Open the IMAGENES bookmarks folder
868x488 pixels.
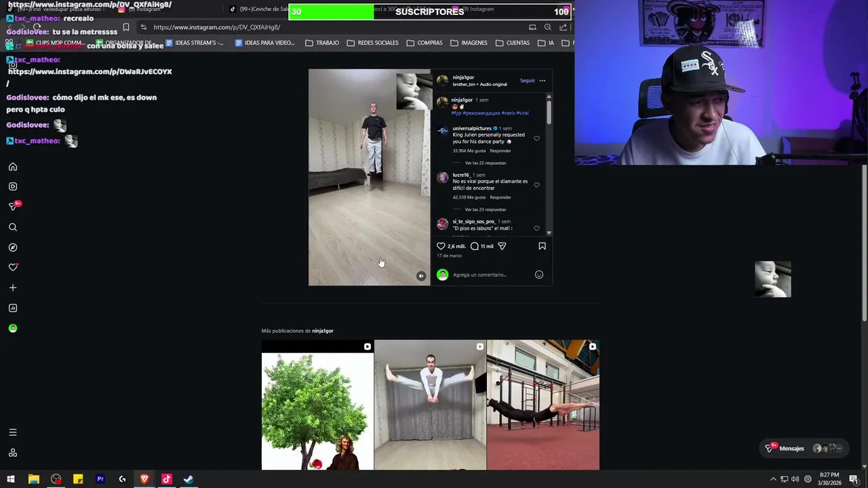(x=469, y=43)
